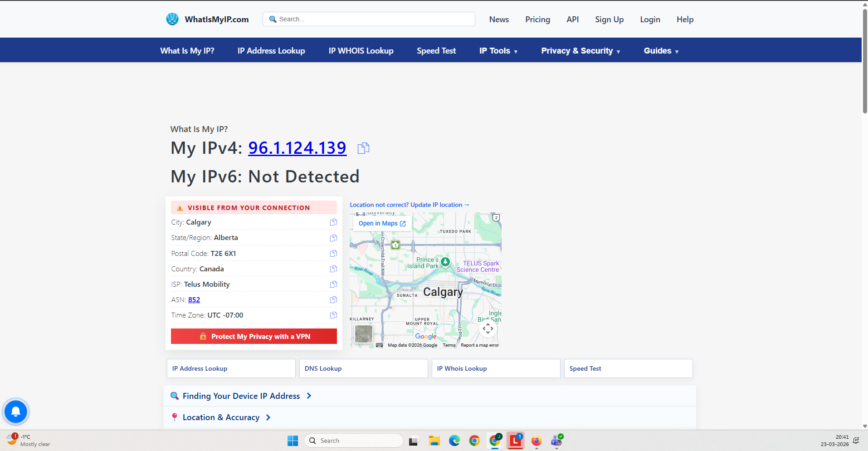This screenshot has height=451, width=868.
Task: Expand the Guides dropdown menu
Action: coord(661,51)
